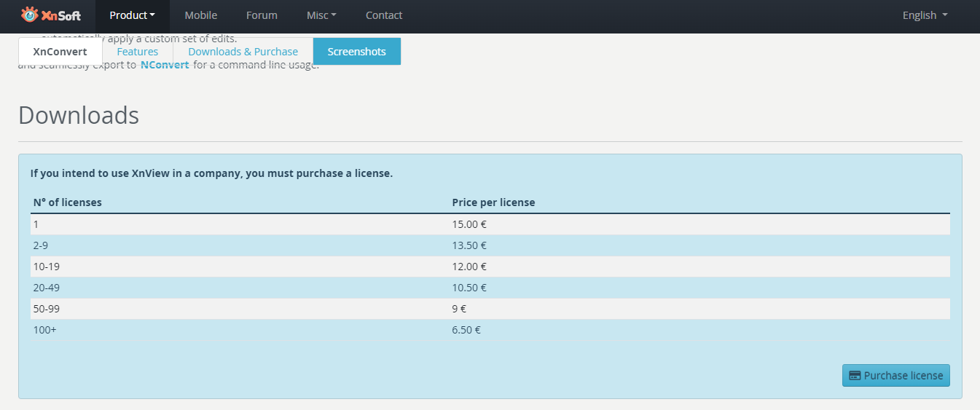
Task: Click the company license notice text
Action: click(x=211, y=173)
